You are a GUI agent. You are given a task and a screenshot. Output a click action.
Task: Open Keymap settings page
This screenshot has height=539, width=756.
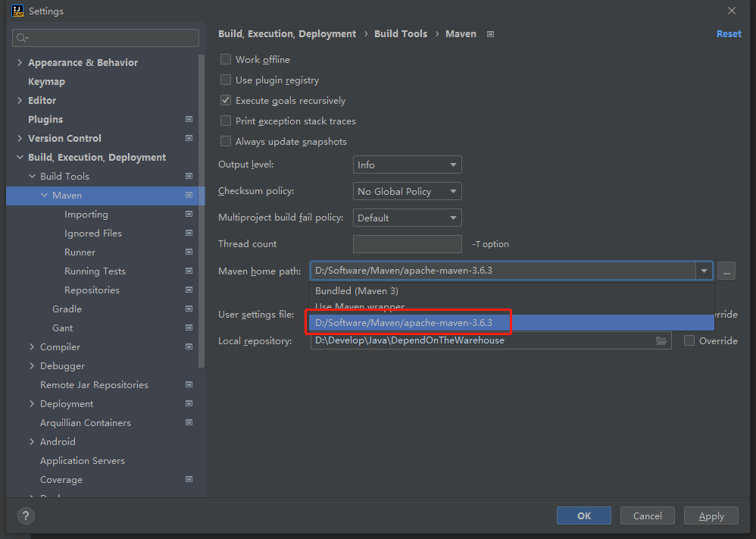pyautogui.click(x=46, y=82)
